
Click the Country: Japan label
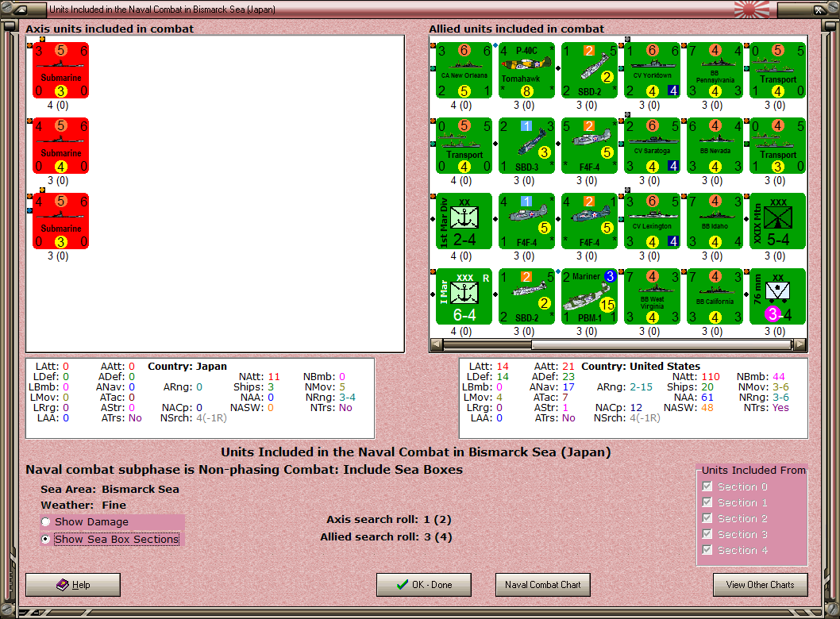187,367
